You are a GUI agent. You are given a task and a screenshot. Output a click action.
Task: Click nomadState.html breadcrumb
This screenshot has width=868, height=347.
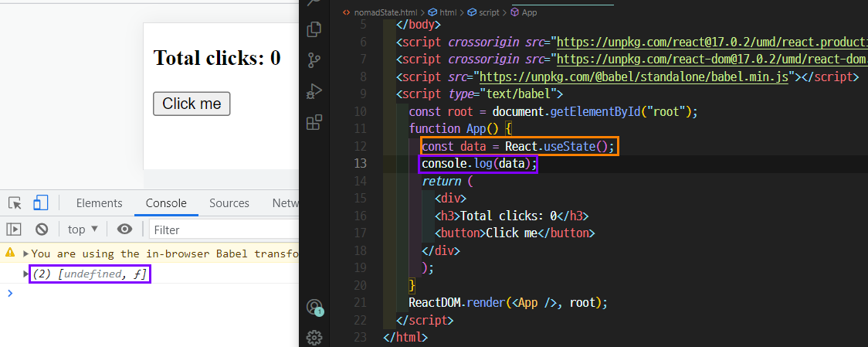pyautogui.click(x=385, y=12)
